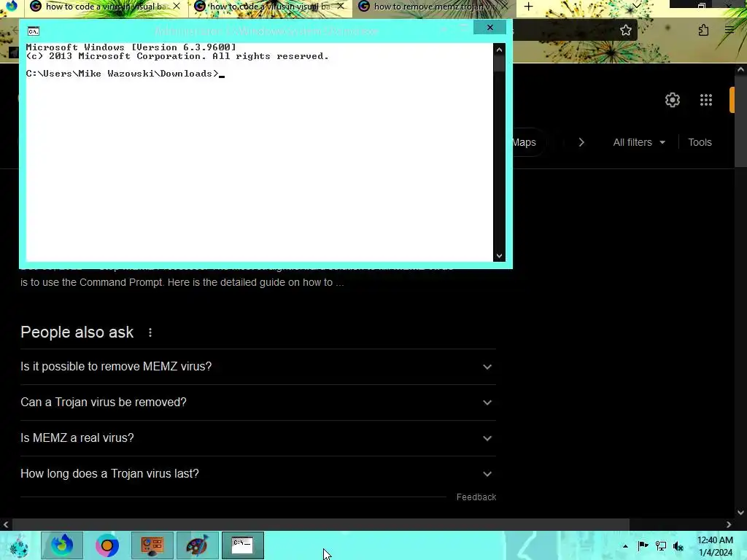This screenshot has width=747, height=560.
Task: Open the Action Center flag icon
Action: point(643,545)
